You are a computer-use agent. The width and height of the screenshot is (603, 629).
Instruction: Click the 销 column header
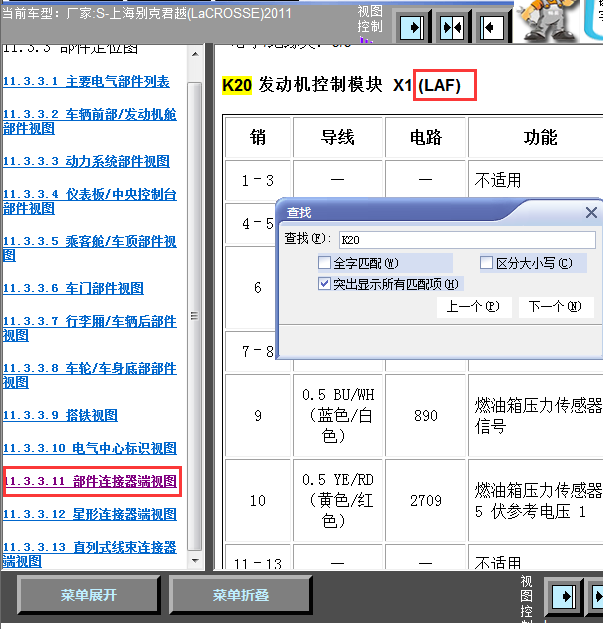coord(258,137)
